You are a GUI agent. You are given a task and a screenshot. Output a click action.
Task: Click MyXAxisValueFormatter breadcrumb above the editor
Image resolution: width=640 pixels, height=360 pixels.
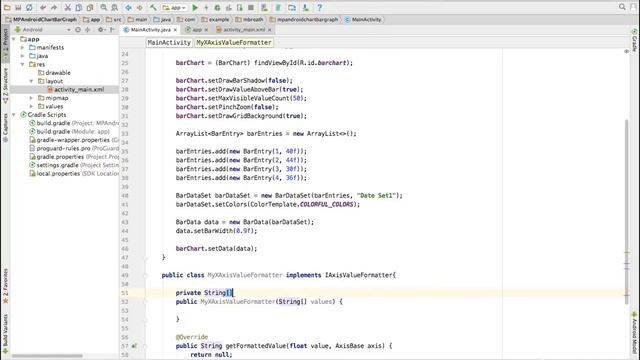233,42
